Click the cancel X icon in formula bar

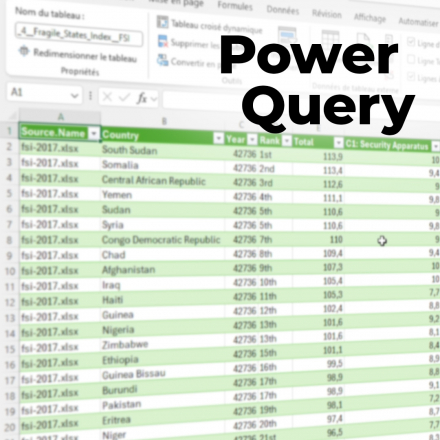pos(107,97)
